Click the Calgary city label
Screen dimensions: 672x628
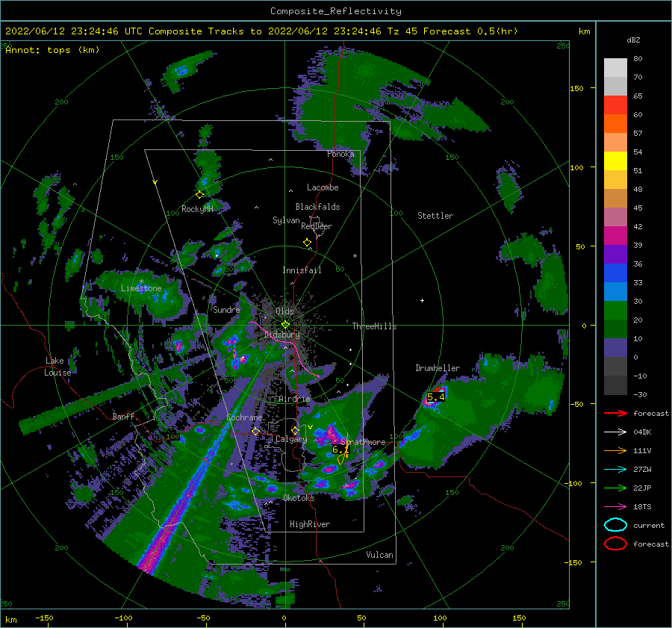(291, 439)
